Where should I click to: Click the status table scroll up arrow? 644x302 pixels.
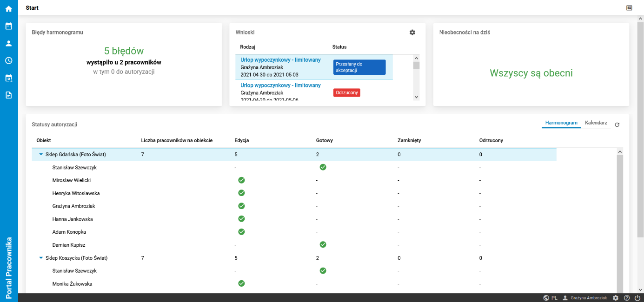(x=620, y=151)
